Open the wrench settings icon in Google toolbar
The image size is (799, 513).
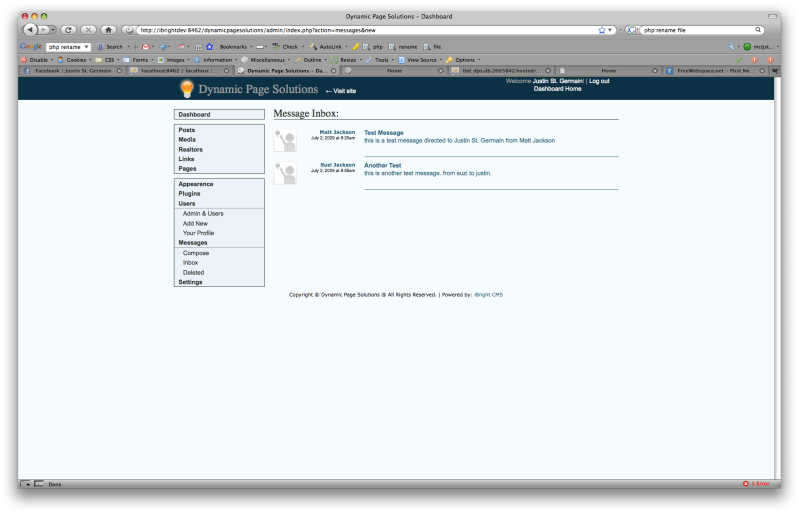click(731, 46)
